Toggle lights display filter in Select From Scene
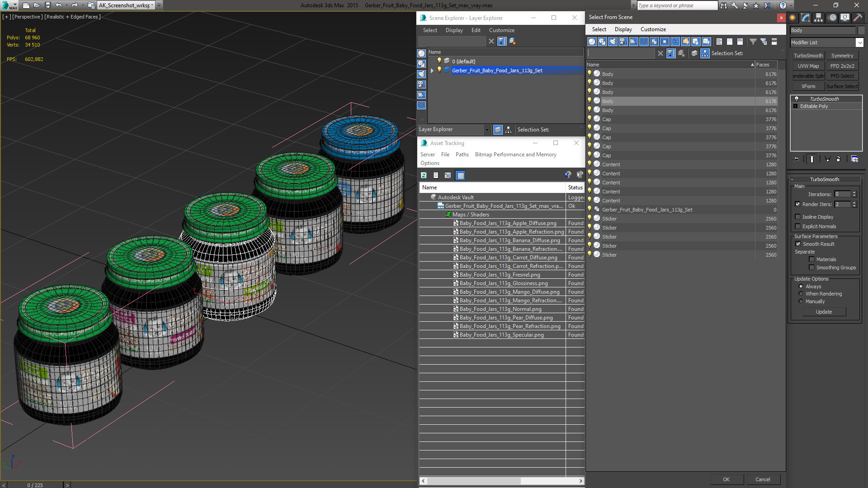Screen dimensions: 868x488 point(613,42)
